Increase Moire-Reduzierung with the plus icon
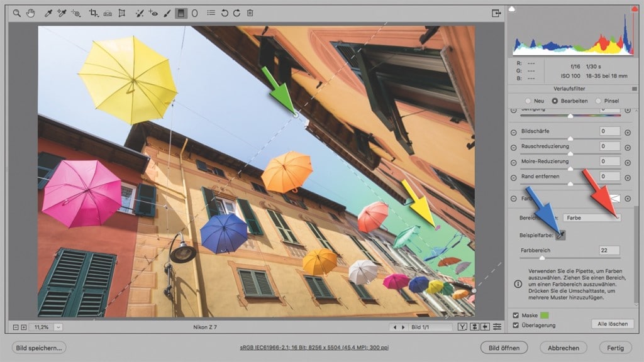644x362 pixels. (628, 163)
